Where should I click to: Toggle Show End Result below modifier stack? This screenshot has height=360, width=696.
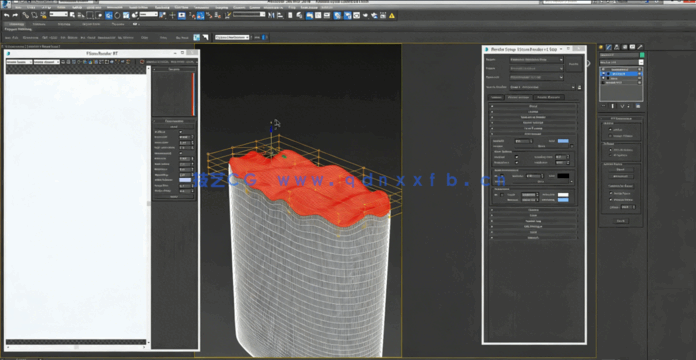click(x=613, y=106)
